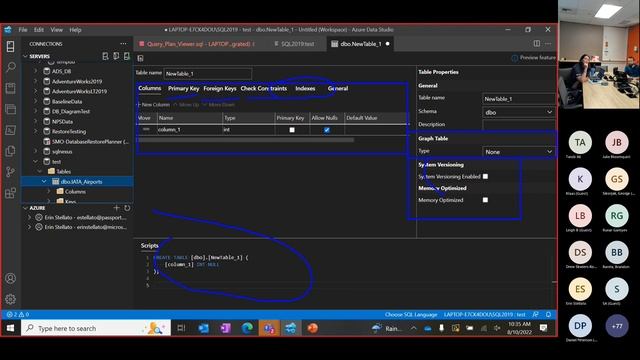Click New Column button
Screen dimensions: 640x360
(153, 105)
